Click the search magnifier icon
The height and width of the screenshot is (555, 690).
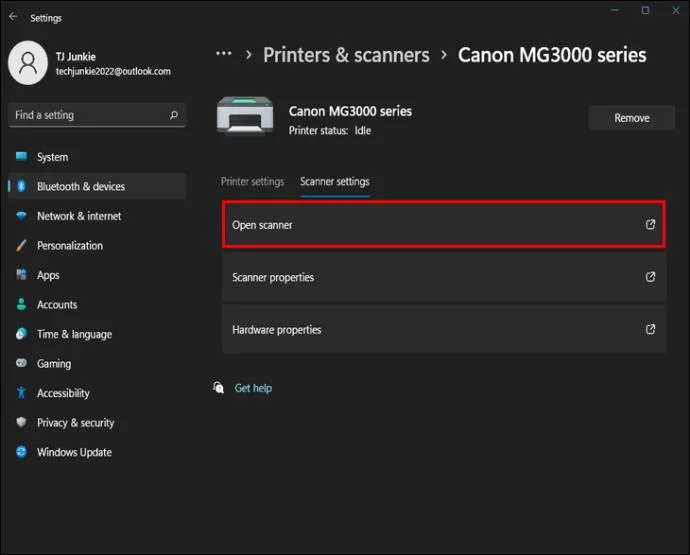(174, 115)
